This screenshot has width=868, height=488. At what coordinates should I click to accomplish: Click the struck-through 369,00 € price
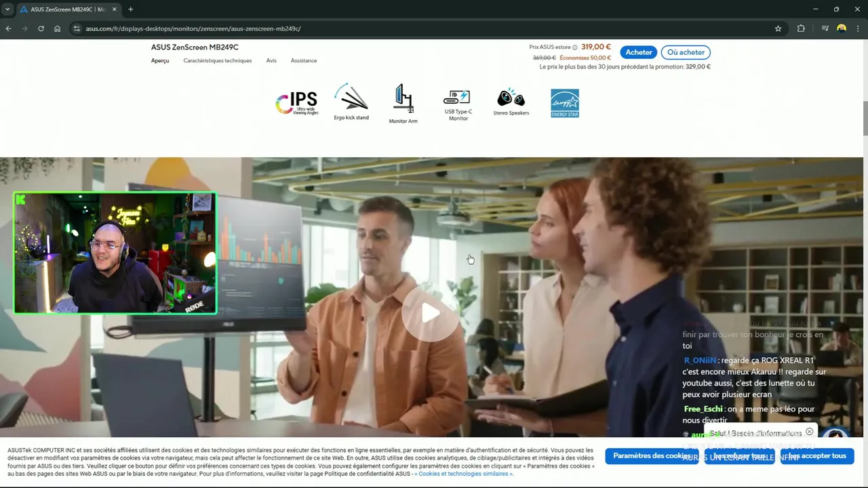tap(545, 58)
